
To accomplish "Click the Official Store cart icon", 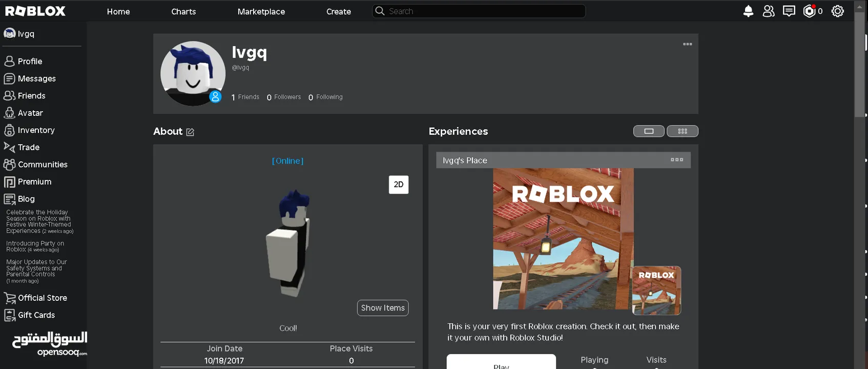I will click(9, 298).
